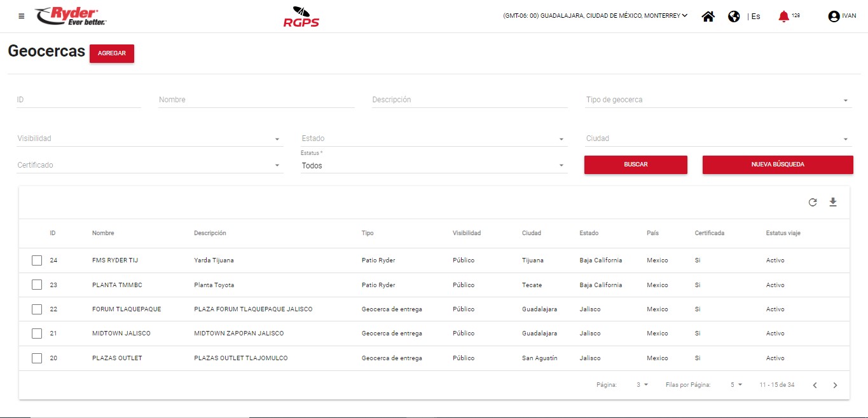Screen dimensions: 868x418
Task: Expand the Tipo de geocerca dropdown
Action: [x=718, y=100]
